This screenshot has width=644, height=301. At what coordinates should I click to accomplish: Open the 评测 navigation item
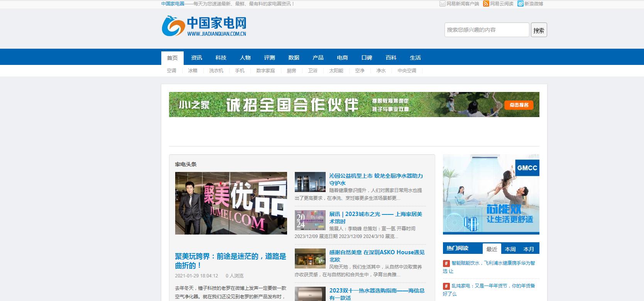pyautogui.click(x=269, y=58)
